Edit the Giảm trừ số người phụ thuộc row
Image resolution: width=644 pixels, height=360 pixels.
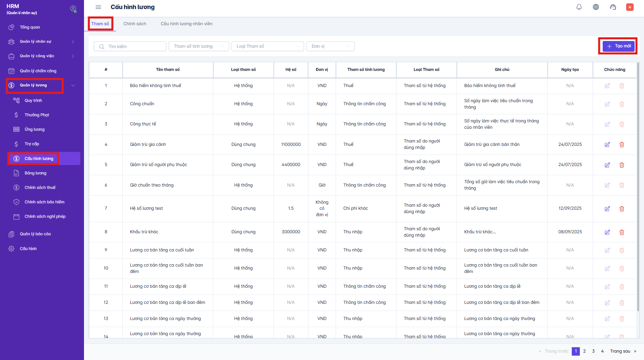point(607,165)
